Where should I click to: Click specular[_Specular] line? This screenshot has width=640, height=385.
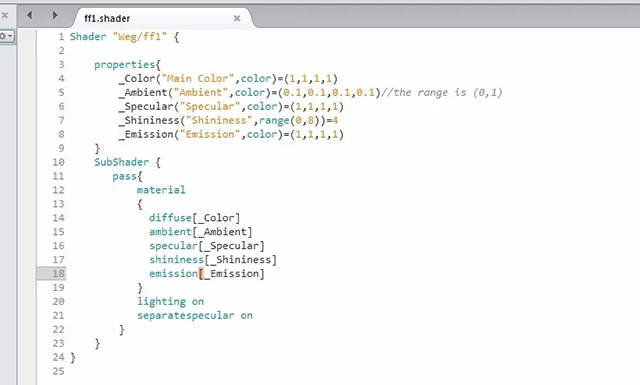coord(207,246)
